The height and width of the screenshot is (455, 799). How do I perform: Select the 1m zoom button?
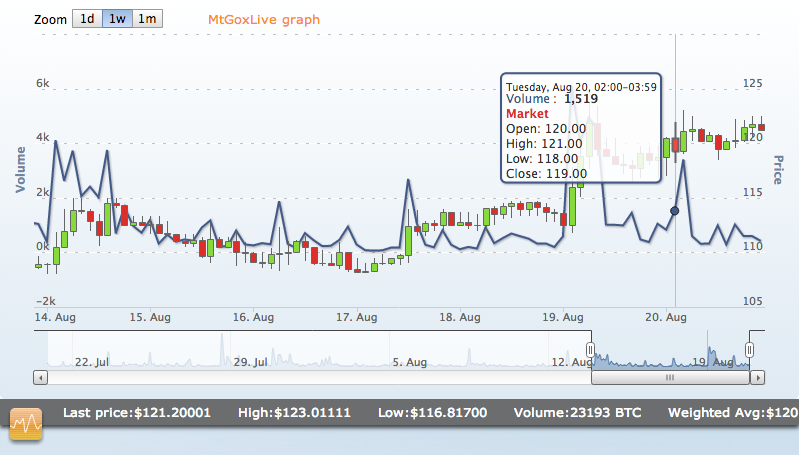coord(147,19)
